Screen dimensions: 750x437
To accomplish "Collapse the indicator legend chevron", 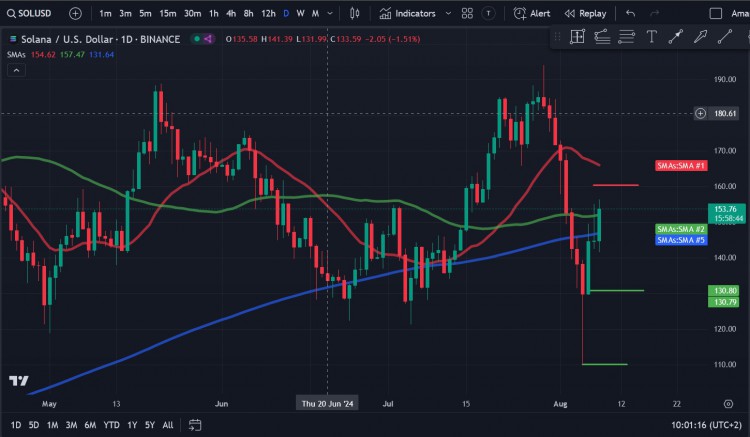I will (x=16, y=70).
